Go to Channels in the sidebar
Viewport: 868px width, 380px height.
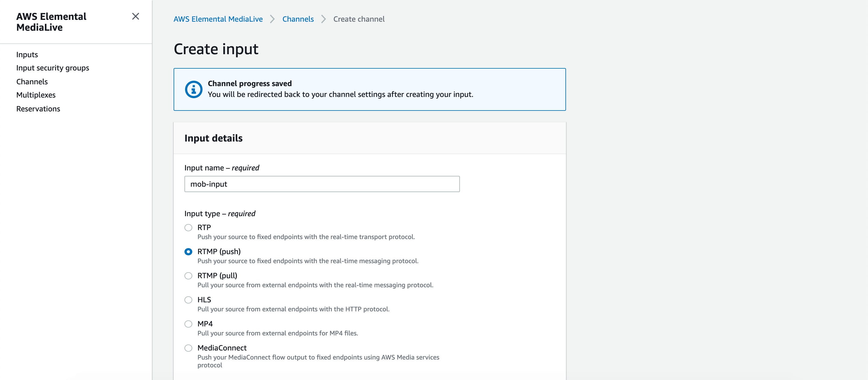click(x=32, y=82)
